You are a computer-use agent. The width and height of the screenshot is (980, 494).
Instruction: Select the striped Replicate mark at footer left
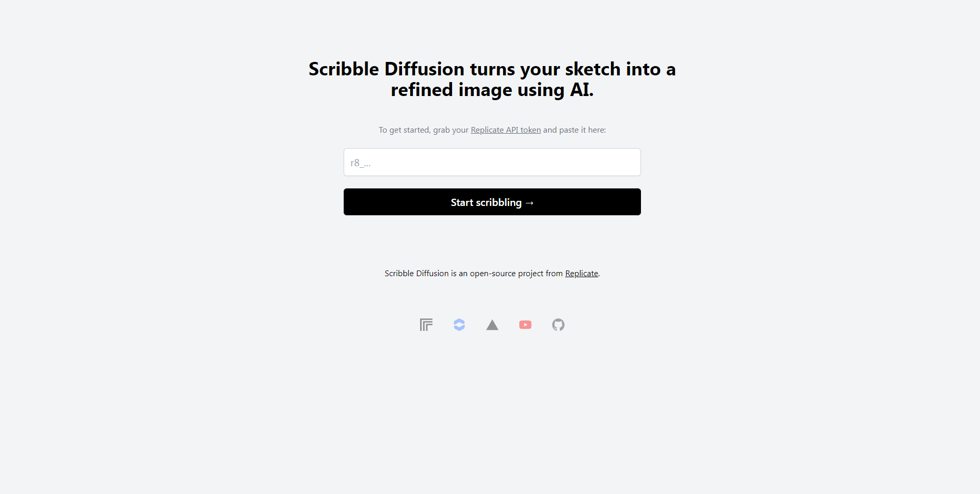426,325
